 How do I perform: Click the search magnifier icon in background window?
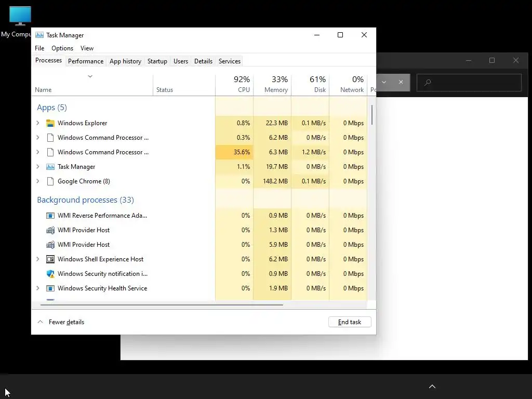coord(428,83)
